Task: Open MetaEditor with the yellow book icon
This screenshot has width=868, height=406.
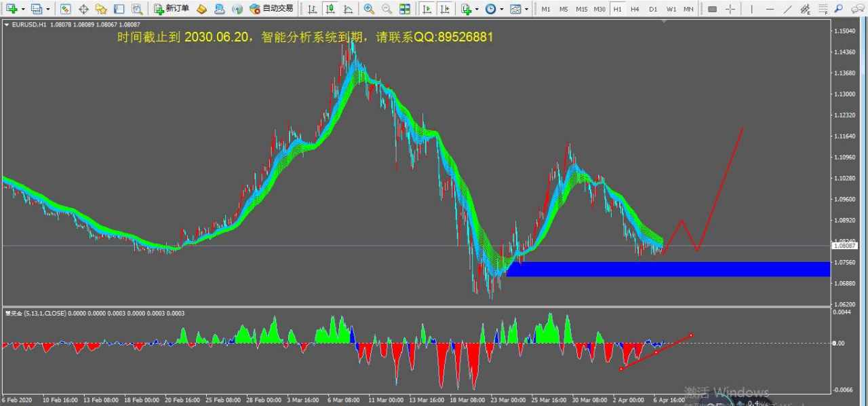Action: pyautogui.click(x=201, y=9)
